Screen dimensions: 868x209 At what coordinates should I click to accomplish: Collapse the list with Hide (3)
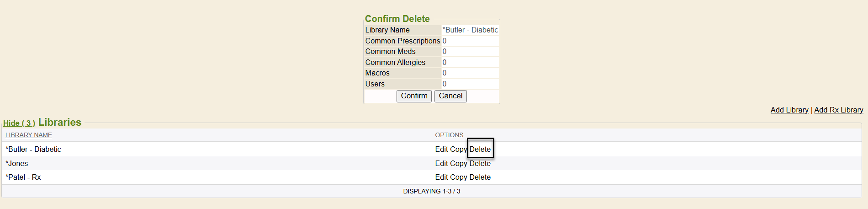click(x=19, y=123)
